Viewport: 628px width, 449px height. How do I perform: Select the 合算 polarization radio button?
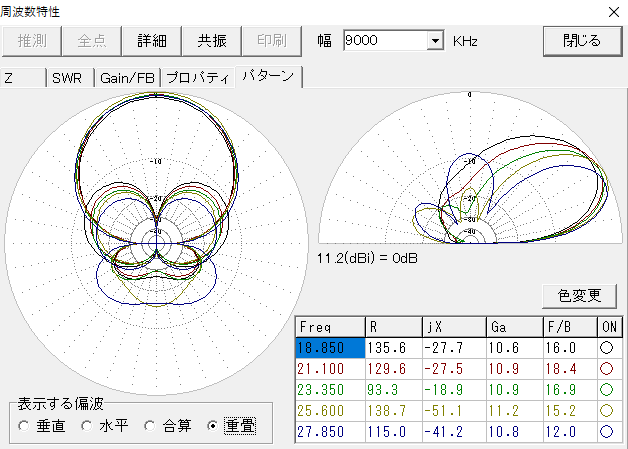150,426
